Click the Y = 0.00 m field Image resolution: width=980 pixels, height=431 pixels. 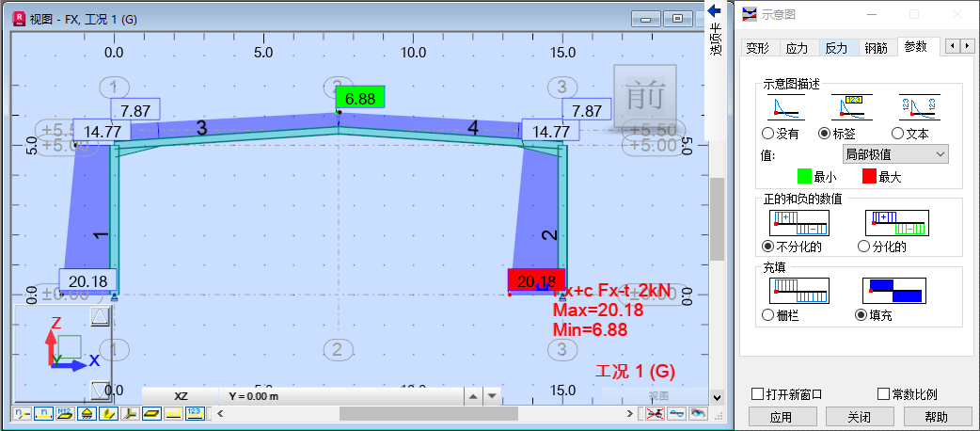click(340, 396)
